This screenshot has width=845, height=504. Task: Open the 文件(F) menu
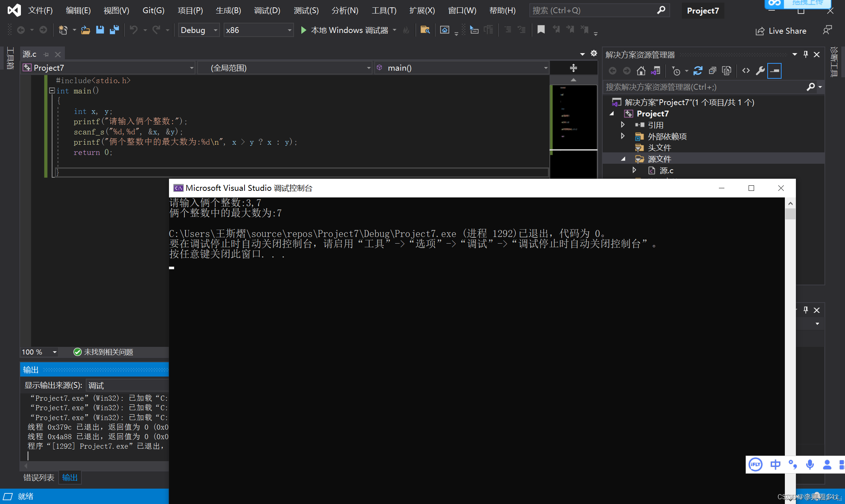point(40,10)
